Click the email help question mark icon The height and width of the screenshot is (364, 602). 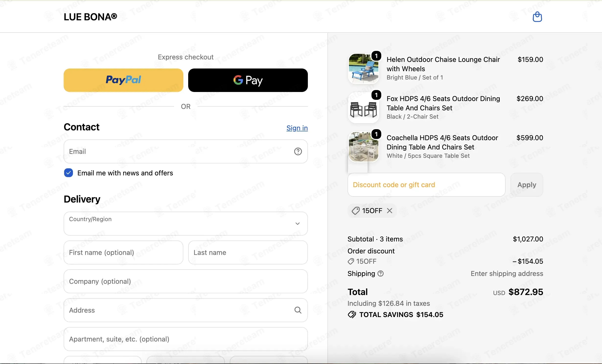point(298,151)
